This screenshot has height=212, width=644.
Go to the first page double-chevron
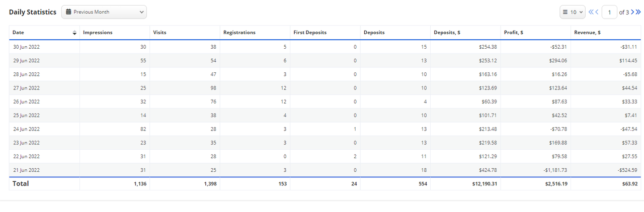pos(591,12)
